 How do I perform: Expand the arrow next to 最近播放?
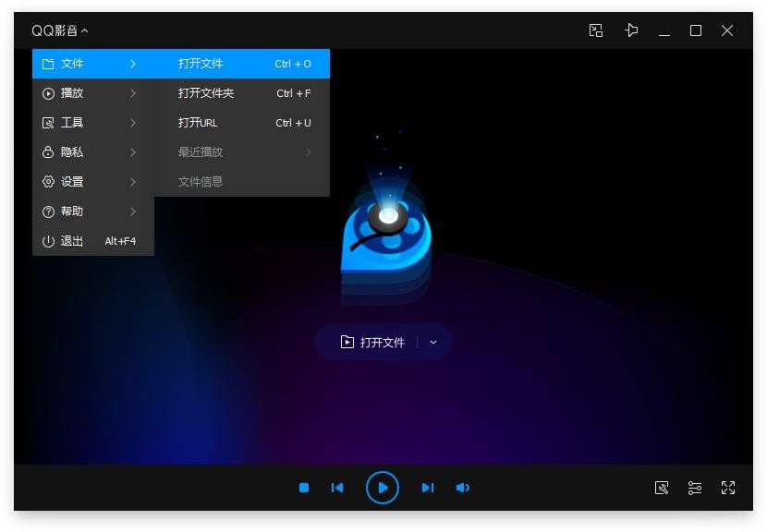(x=308, y=152)
